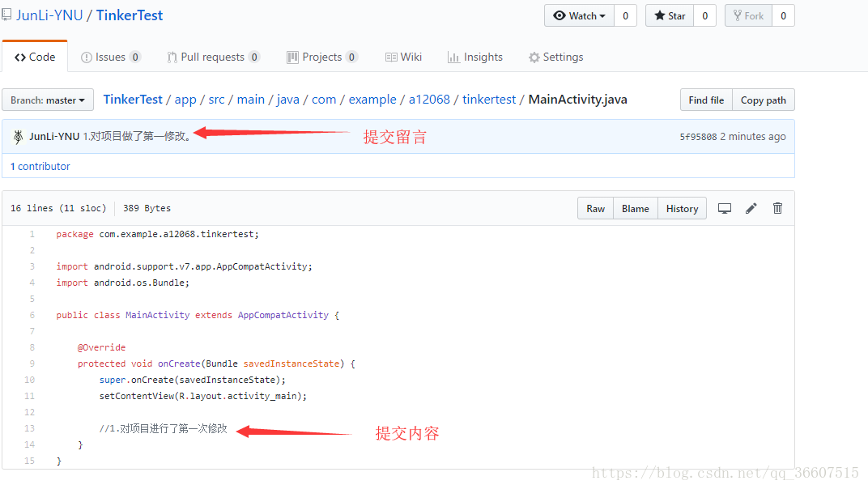Star the TinkerTest repository
868x489 pixels.
[670, 15]
